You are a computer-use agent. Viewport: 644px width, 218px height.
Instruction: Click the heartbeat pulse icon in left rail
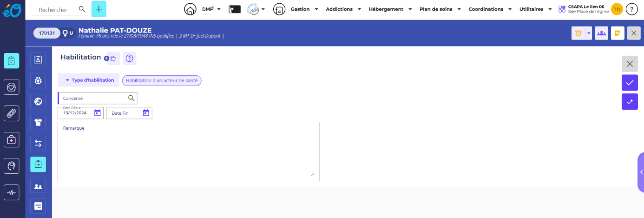point(12,192)
